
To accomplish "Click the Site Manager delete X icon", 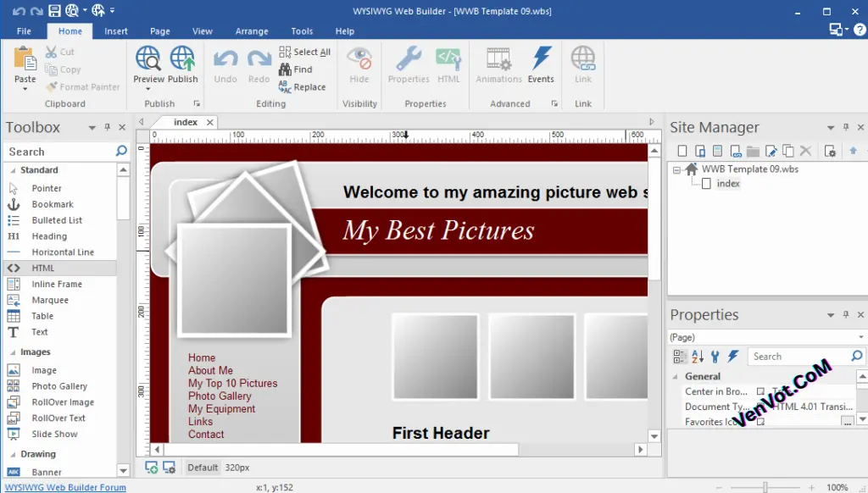I will [x=805, y=151].
